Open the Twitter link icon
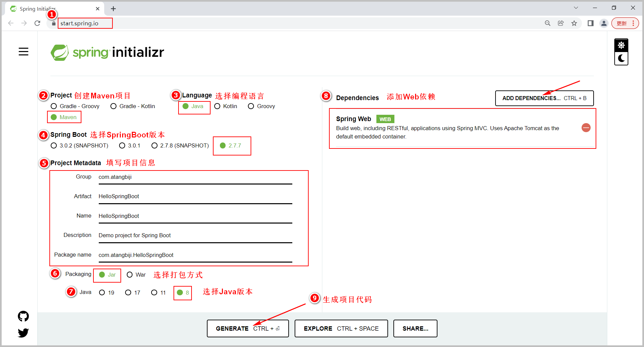This screenshot has height=347, width=644. 23,333
